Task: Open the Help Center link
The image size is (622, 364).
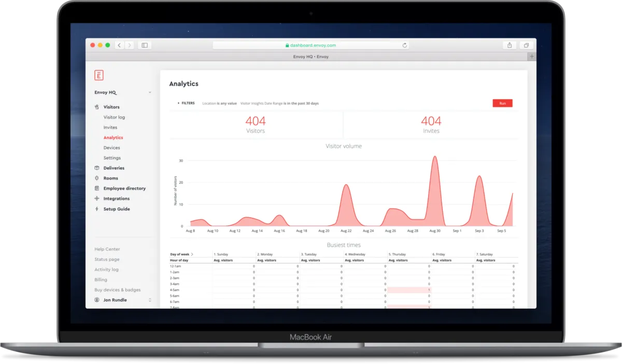Action: [107, 249]
